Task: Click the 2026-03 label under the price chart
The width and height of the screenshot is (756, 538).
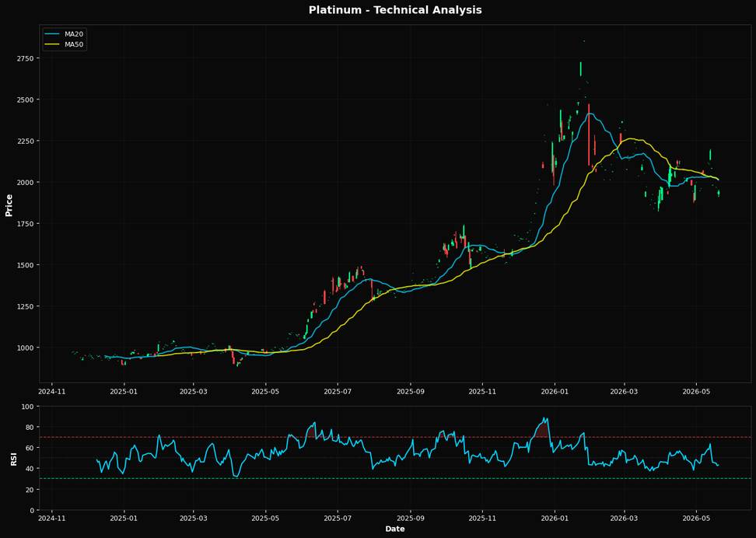Action: [x=625, y=391]
